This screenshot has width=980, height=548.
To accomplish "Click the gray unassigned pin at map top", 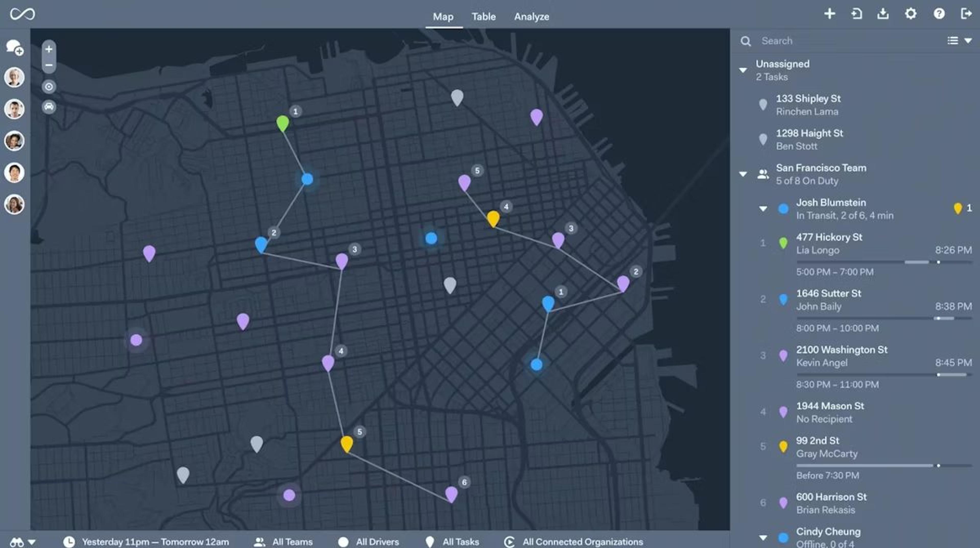I will [457, 98].
